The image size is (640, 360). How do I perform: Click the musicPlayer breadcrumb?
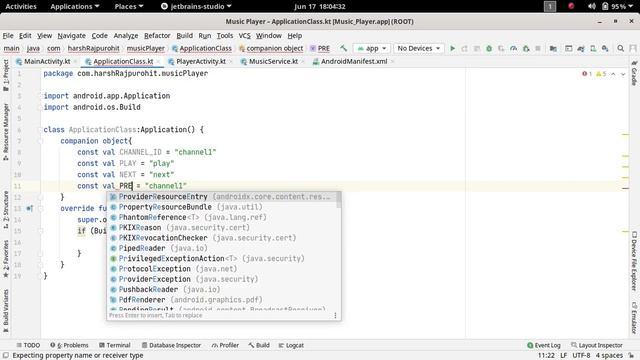(146, 48)
